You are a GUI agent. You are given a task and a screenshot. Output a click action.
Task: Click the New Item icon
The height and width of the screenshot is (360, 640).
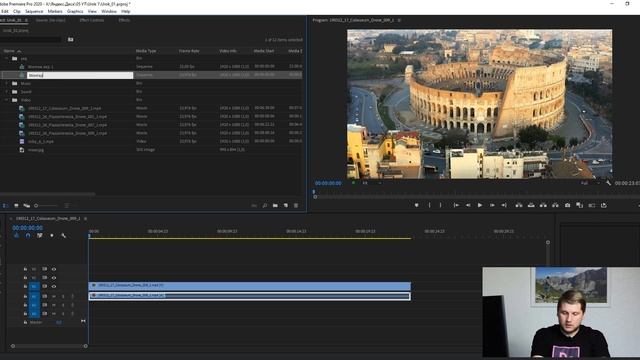pos(286,206)
